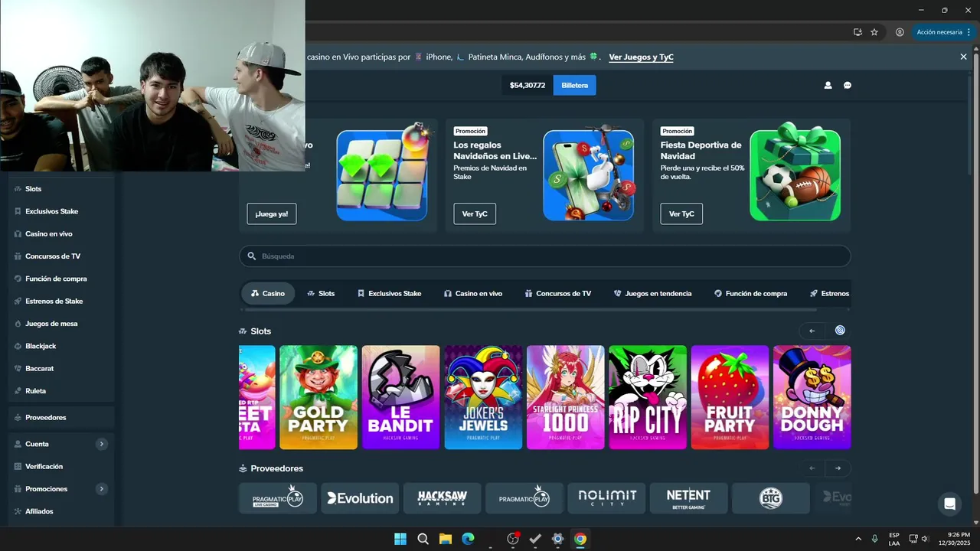Open Chrome profile avatar icon
The image size is (980, 551).
[900, 32]
